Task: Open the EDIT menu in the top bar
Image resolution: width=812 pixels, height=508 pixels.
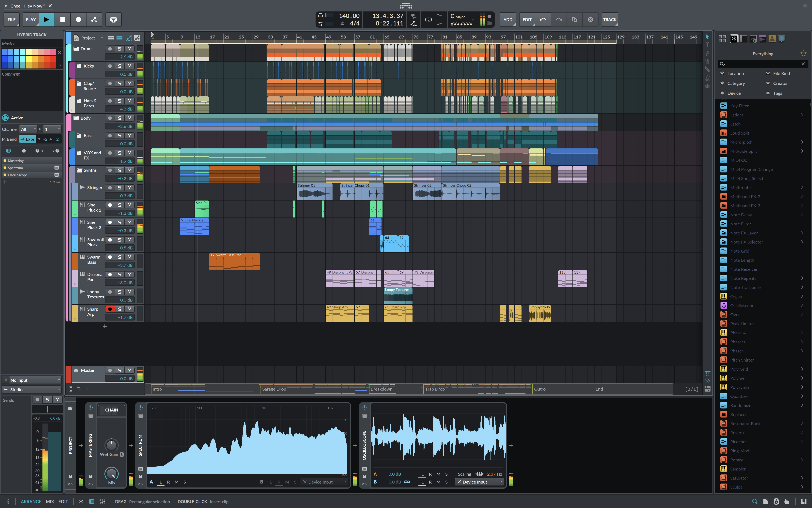Action: 527,20
